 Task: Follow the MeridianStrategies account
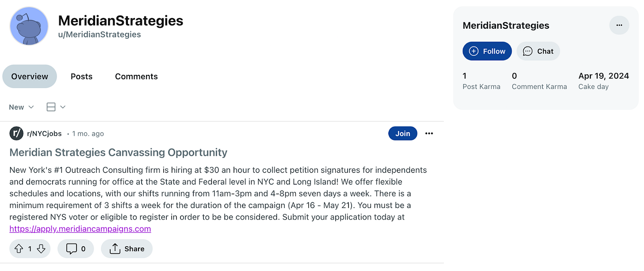[x=487, y=51]
